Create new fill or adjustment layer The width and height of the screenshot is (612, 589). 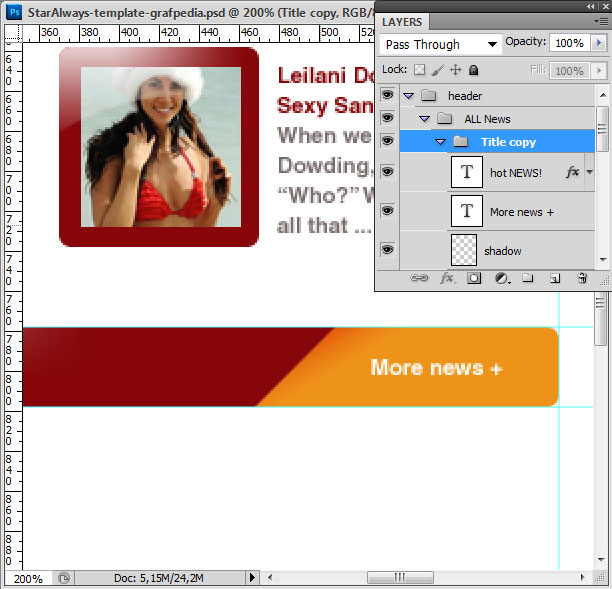[502, 278]
